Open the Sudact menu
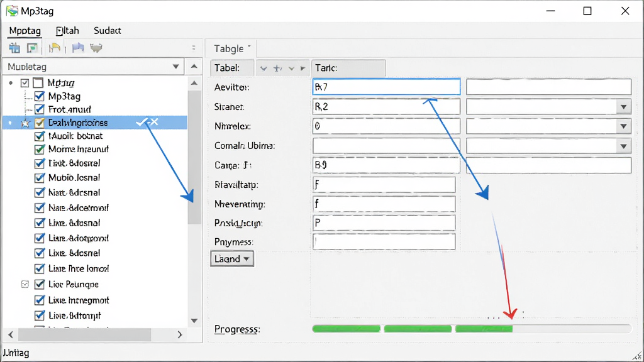 tap(107, 31)
